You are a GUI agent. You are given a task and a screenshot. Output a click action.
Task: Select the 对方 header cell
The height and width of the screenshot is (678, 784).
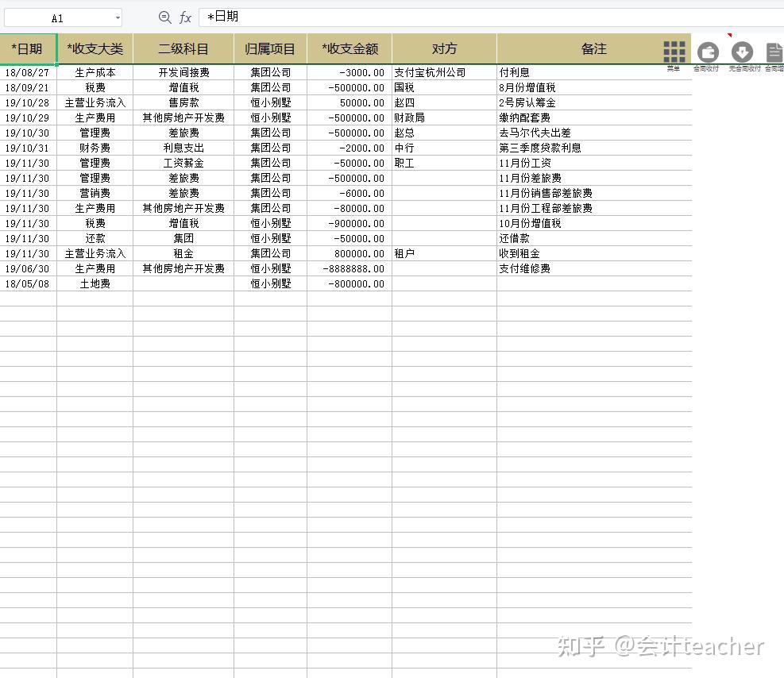(x=445, y=49)
